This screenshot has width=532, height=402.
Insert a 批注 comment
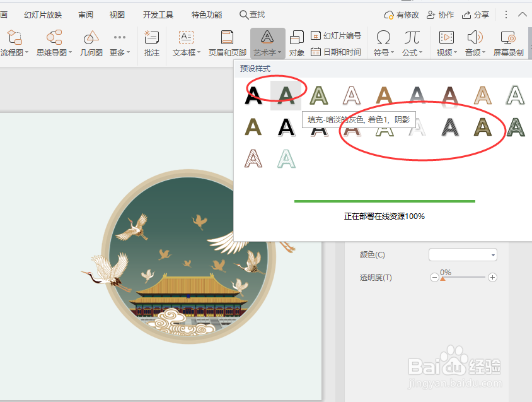click(x=152, y=43)
